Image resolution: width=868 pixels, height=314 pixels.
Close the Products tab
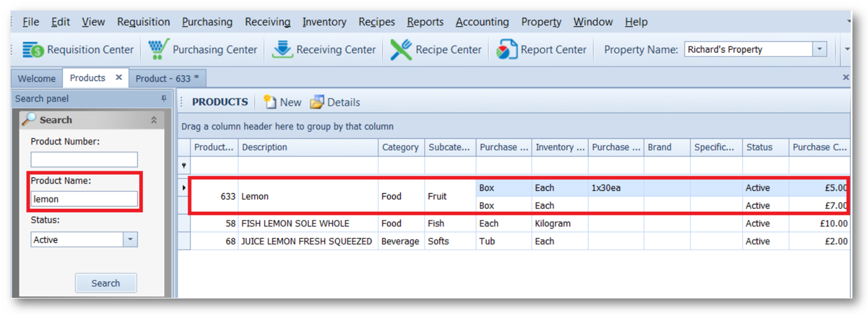click(x=119, y=77)
